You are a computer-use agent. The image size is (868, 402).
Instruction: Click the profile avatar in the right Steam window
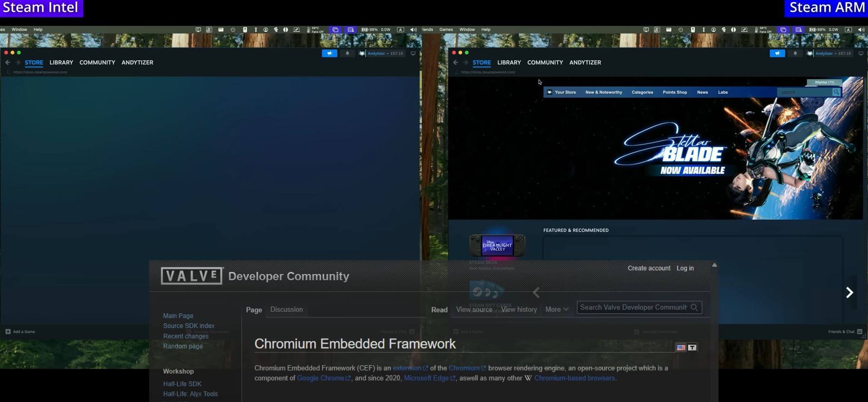coord(810,54)
